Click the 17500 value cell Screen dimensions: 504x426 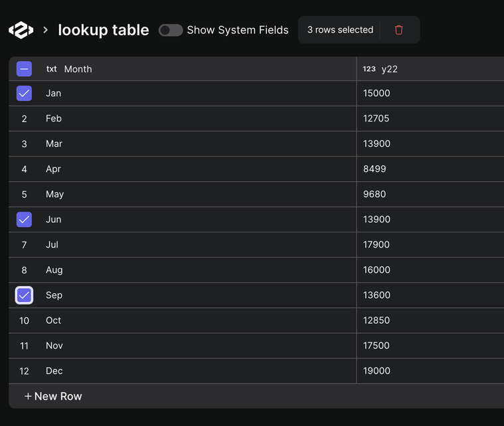pyautogui.click(x=430, y=346)
